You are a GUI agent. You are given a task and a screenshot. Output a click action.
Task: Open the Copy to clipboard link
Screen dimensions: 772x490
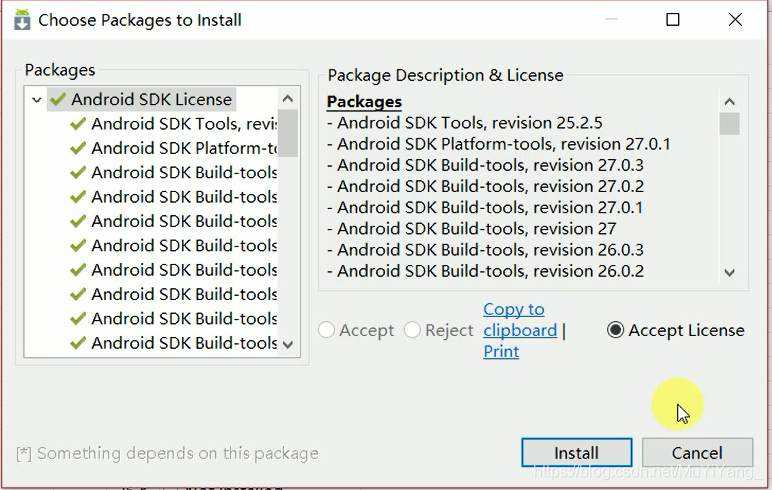pyautogui.click(x=520, y=320)
